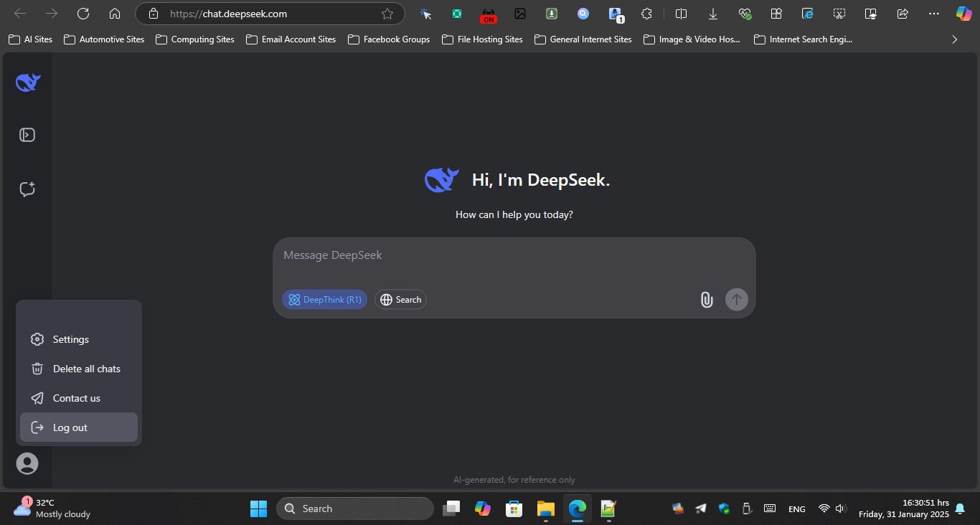The image size is (980, 525).
Task: Toggle DeepThink (R1) mode
Action: [x=324, y=300]
